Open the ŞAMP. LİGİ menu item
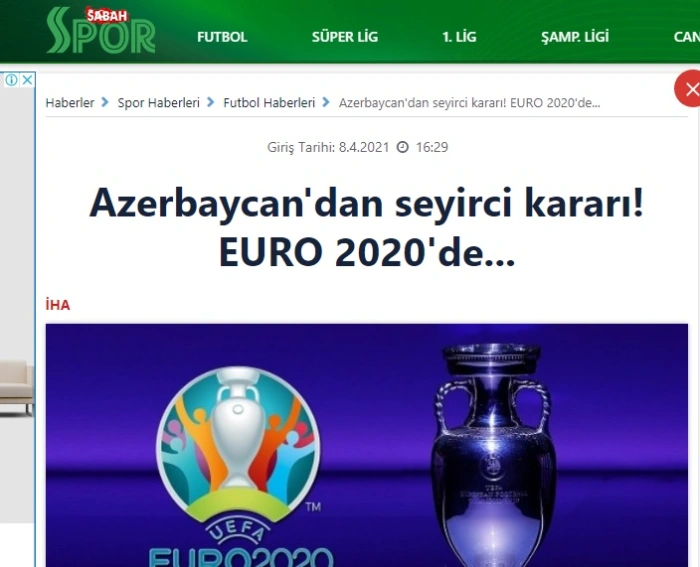Screen dimensions: 700x567 (x=575, y=37)
